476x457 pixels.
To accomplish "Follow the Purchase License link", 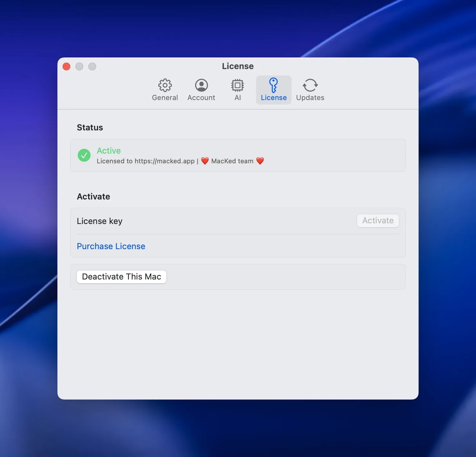I will click(111, 246).
